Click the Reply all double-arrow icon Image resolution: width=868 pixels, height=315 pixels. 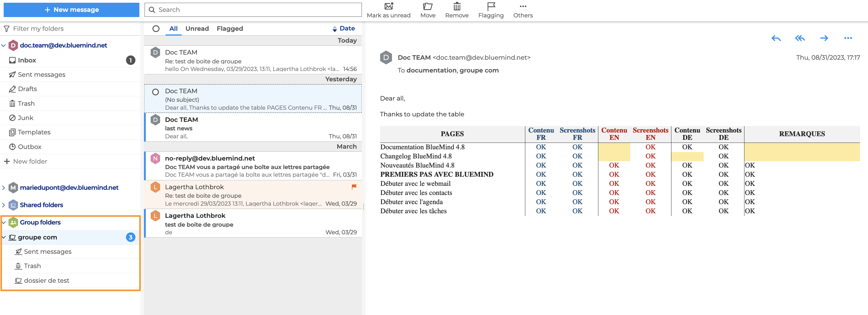(800, 38)
